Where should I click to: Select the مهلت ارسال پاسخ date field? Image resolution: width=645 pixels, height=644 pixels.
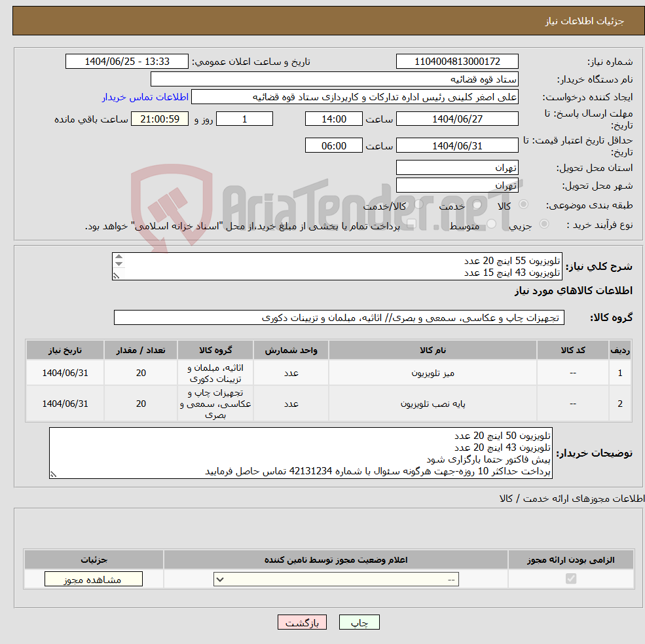tap(456, 119)
